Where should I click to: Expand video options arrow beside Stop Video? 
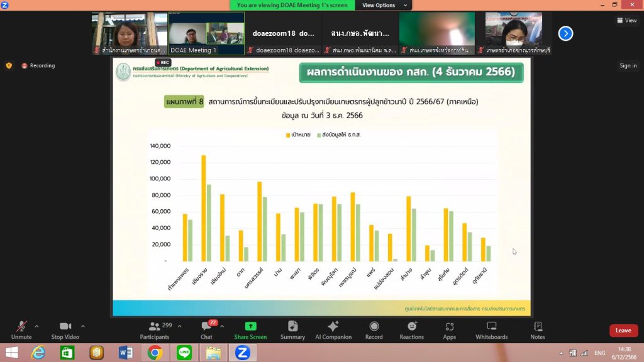[x=83, y=326]
